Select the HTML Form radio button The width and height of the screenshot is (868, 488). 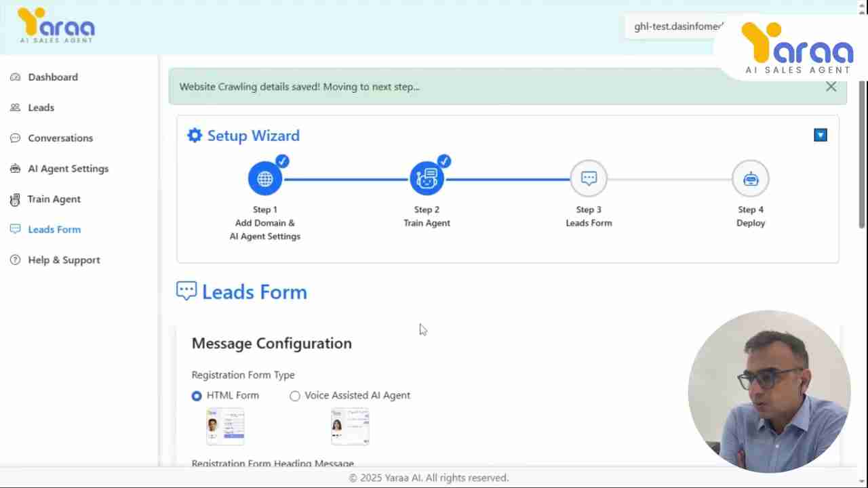tap(197, 396)
